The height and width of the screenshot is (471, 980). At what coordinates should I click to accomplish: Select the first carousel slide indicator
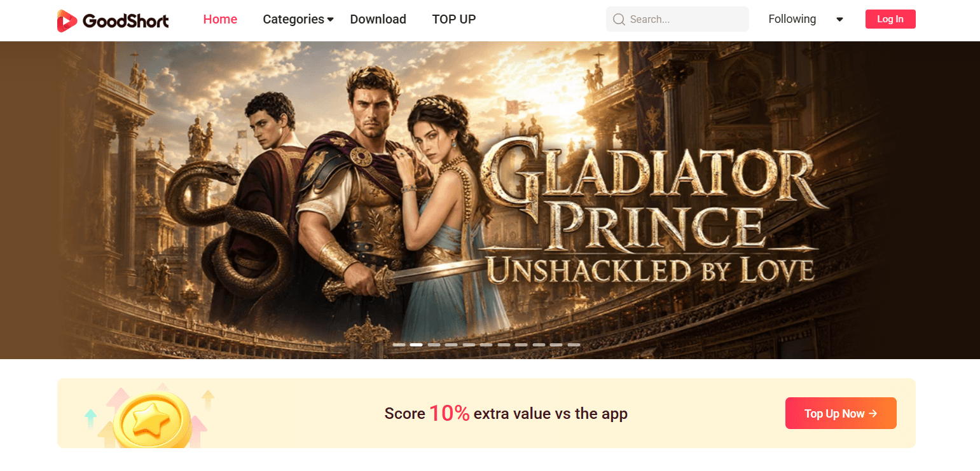(399, 345)
